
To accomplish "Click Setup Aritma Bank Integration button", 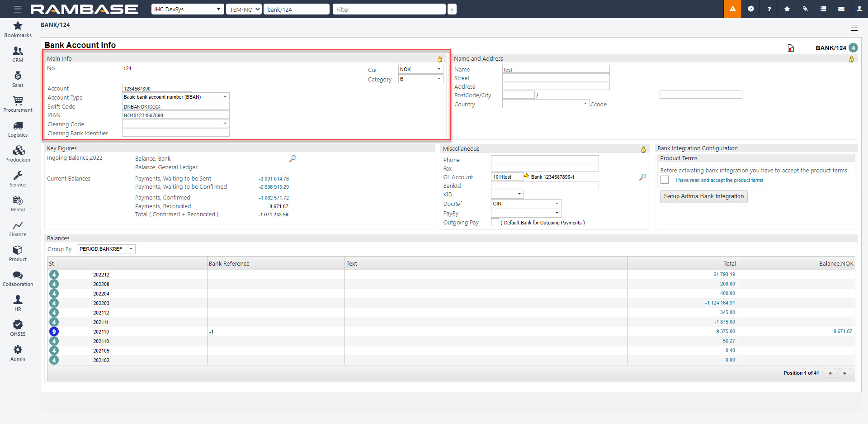I will click(x=703, y=196).
